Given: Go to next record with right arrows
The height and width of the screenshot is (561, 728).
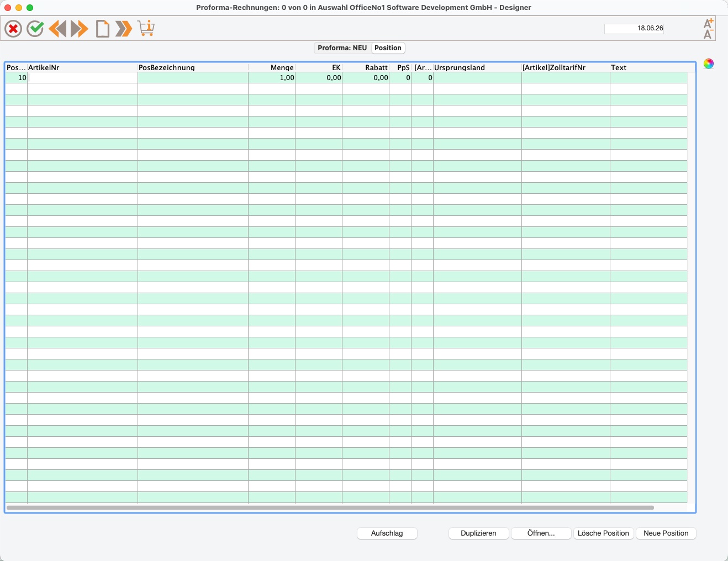Looking at the screenshot, I should [80, 29].
